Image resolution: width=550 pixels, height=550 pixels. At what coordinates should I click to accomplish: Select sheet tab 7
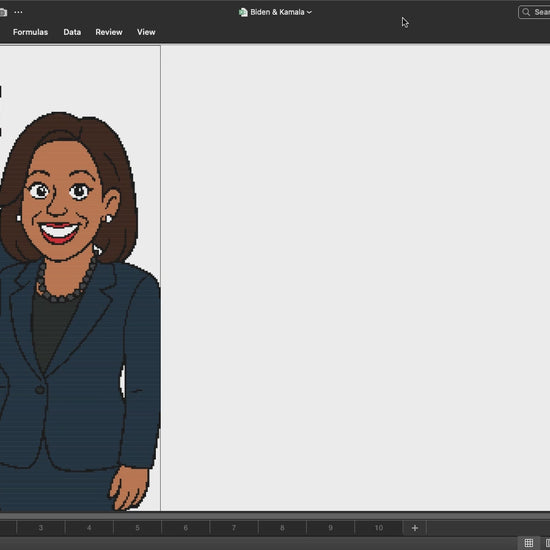click(x=234, y=528)
